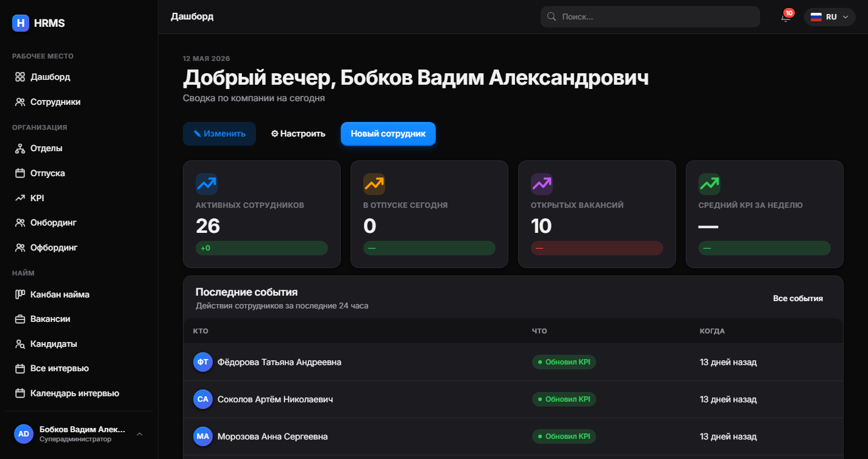The width and height of the screenshot is (868, 459).
Task: Click the Кандидаты person-search icon
Action: pos(20,344)
